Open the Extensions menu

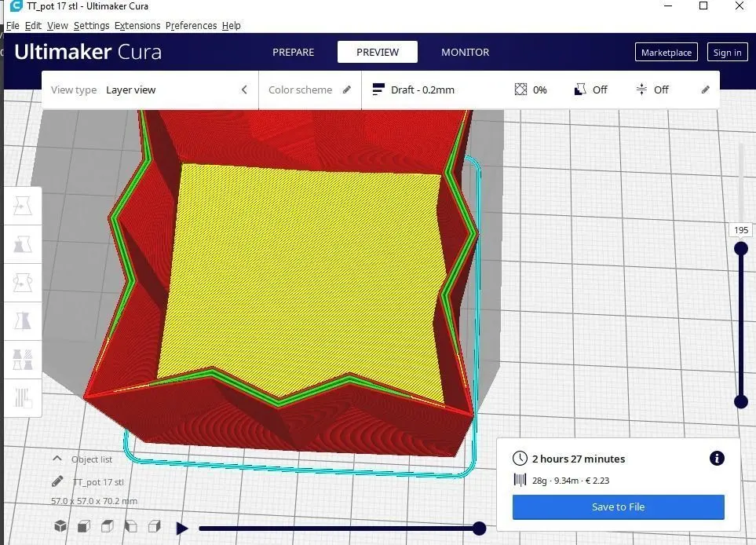[137, 26]
